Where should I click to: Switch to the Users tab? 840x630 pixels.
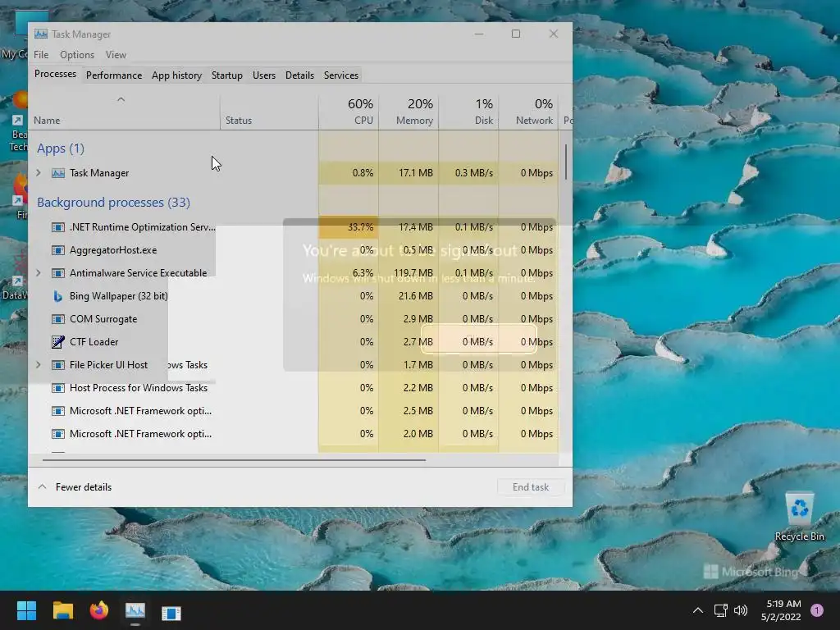264,75
